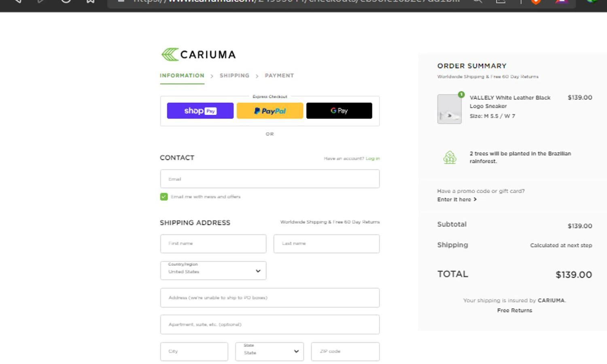The width and height of the screenshot is (607, 364).
Task: Click the City field
Action: pos(194,351)
